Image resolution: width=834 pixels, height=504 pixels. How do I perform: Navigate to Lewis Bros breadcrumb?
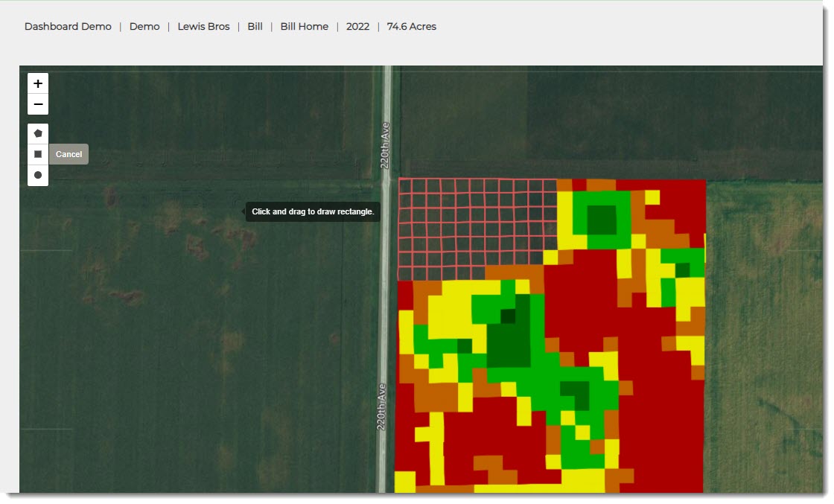[x=203, y=27]
